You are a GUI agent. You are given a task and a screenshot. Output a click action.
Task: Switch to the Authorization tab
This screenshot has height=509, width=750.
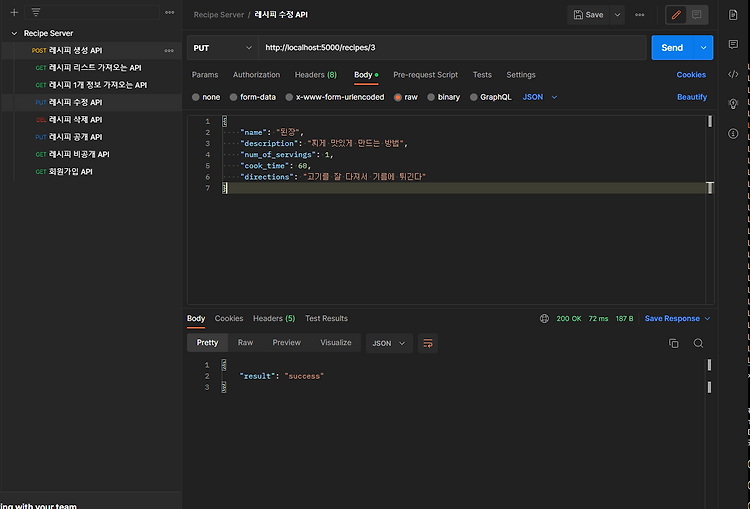pos(256,75)
